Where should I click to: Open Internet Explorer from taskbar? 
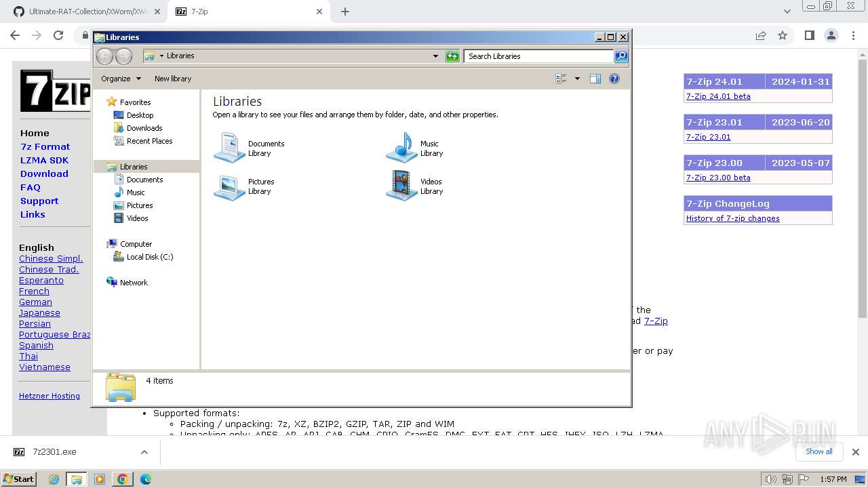[54, 479]
